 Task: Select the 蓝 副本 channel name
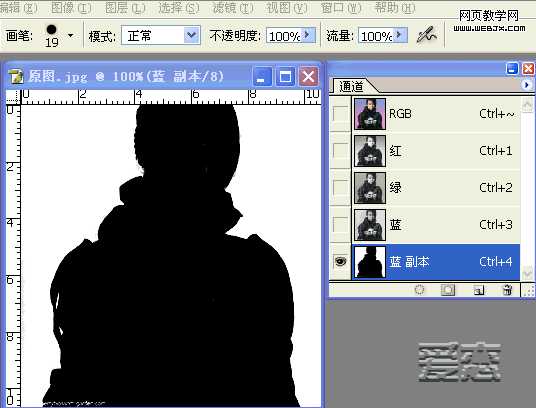(x=409, y=262)
